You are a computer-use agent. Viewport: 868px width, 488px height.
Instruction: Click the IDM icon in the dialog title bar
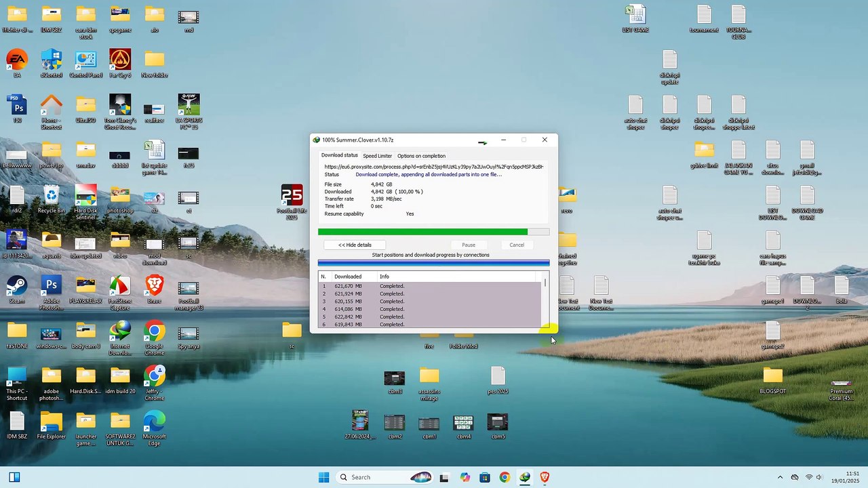tap(316, 140)
